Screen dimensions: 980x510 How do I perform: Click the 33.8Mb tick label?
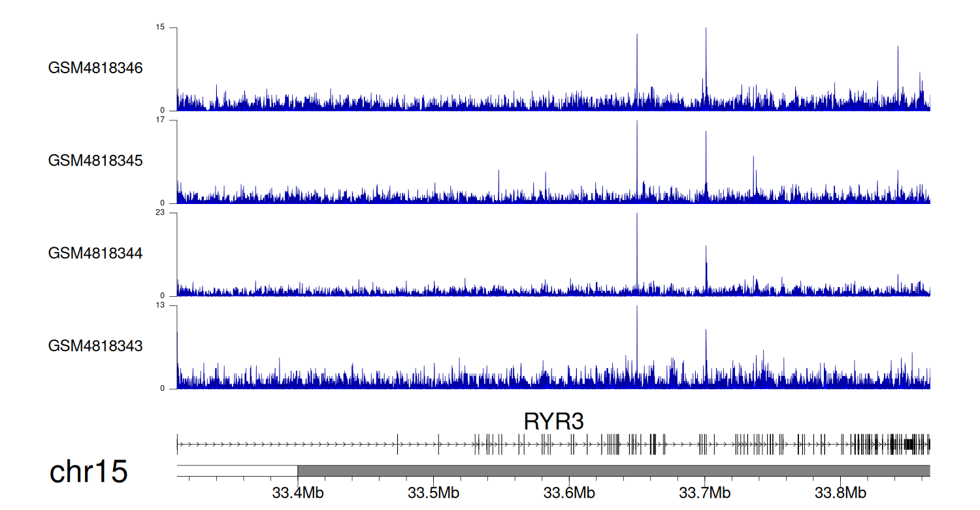point(840,492)
